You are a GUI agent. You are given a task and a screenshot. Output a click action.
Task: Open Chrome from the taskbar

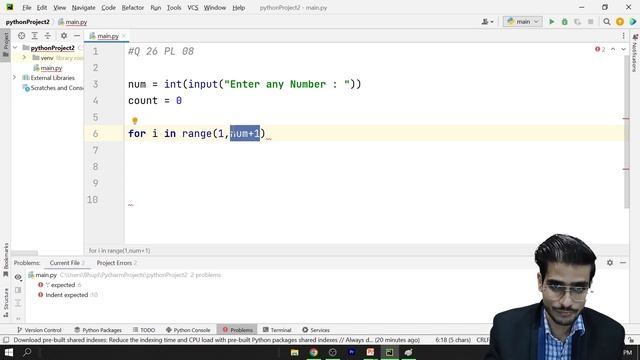313,352
